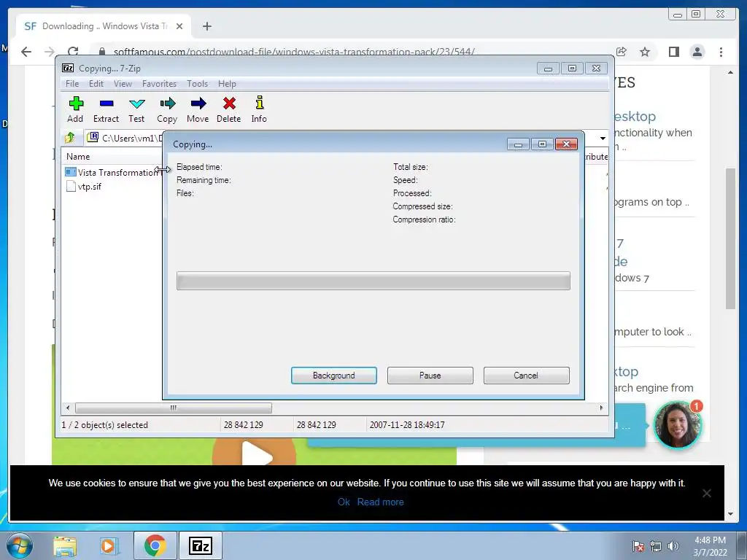Open the chat avatar with notification badge
This screenshot has width=747, height=560.
[x=677, y=425]
